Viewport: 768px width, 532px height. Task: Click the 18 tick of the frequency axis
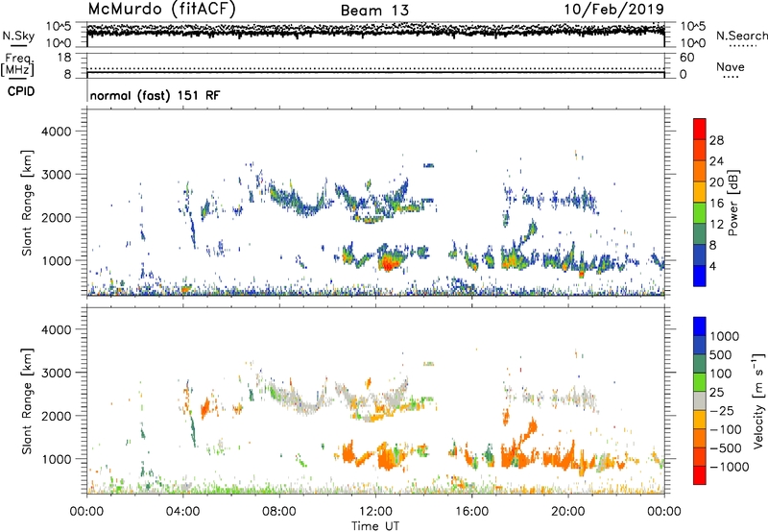click(x=64, y=58)
